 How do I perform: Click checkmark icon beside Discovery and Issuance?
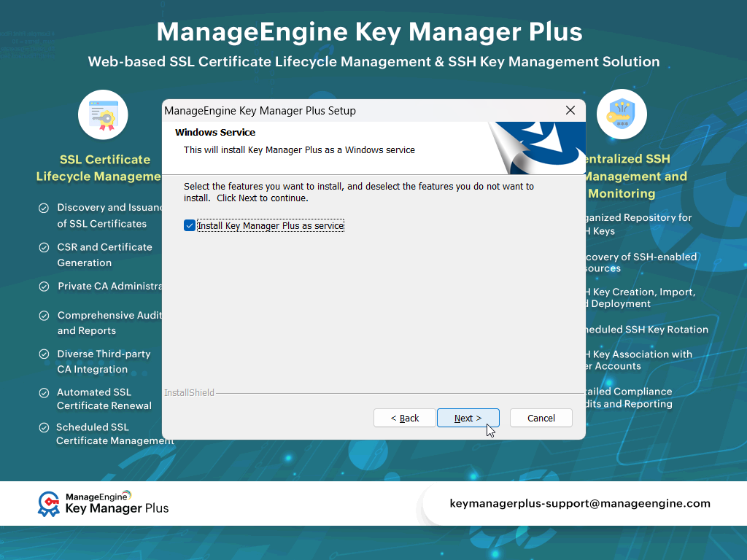[43, 208]
